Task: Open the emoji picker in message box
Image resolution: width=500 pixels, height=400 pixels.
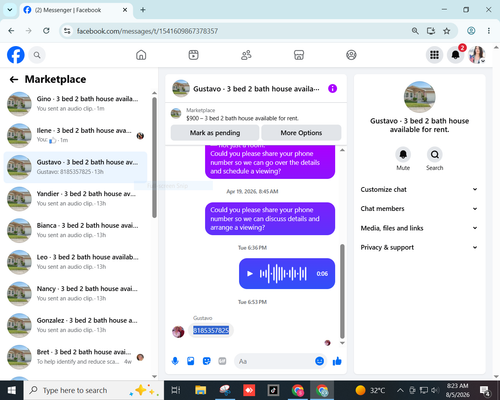Action: (319, 361)
